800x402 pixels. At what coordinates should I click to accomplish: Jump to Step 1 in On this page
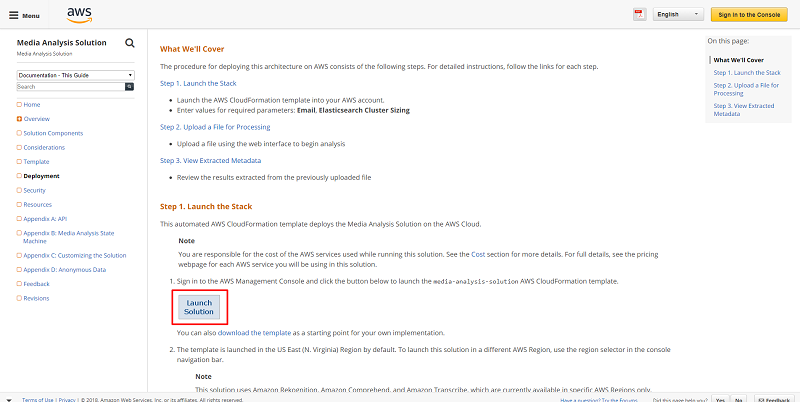[x=747, y=73]
